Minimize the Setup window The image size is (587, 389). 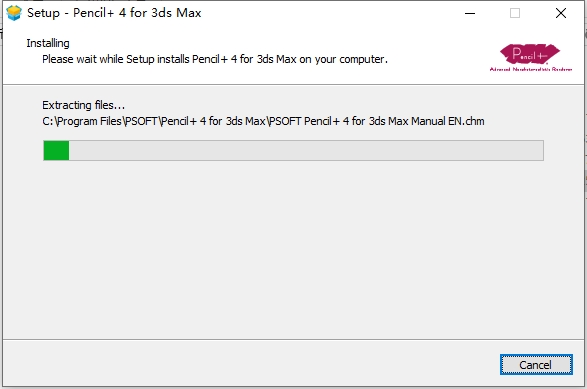470,13
